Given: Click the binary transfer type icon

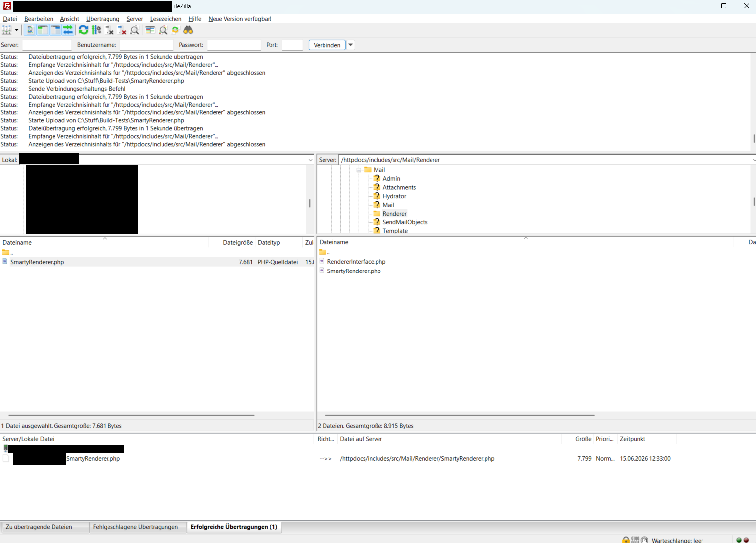Looking at the screenshot, I should coord(635,540).
